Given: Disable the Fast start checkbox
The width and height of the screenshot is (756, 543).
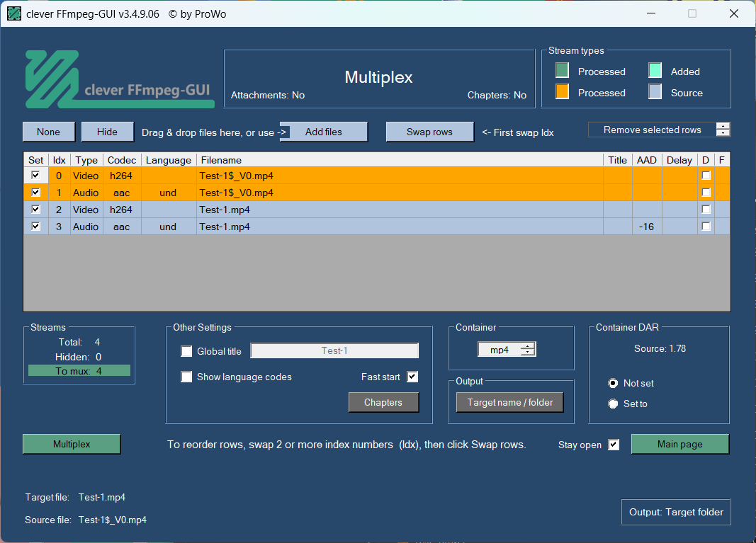Looking at the screenshot, I should [x=412, y=377].
